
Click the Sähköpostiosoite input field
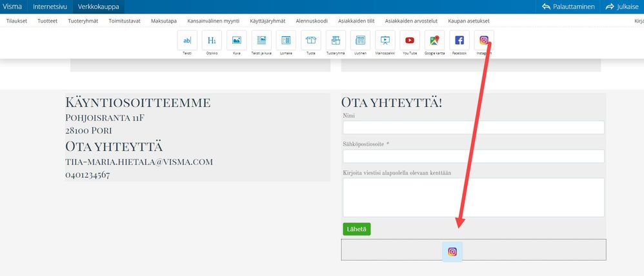474,156
